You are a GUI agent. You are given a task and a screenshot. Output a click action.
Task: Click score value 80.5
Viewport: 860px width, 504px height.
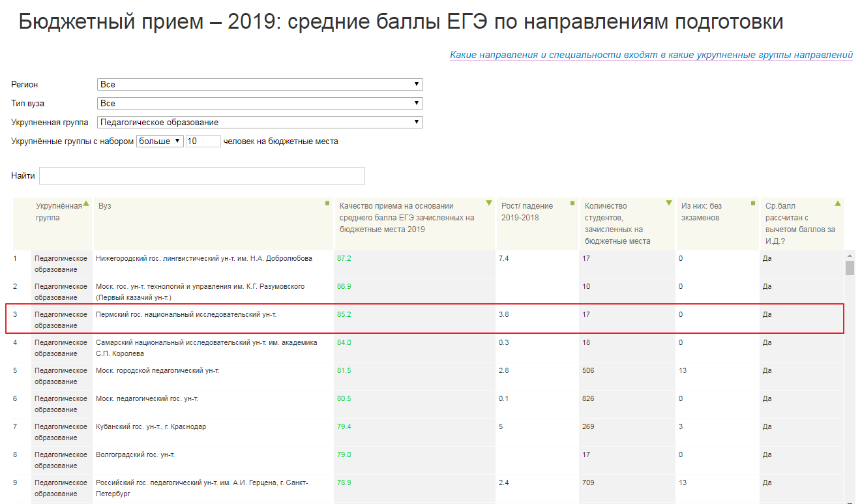344,398
